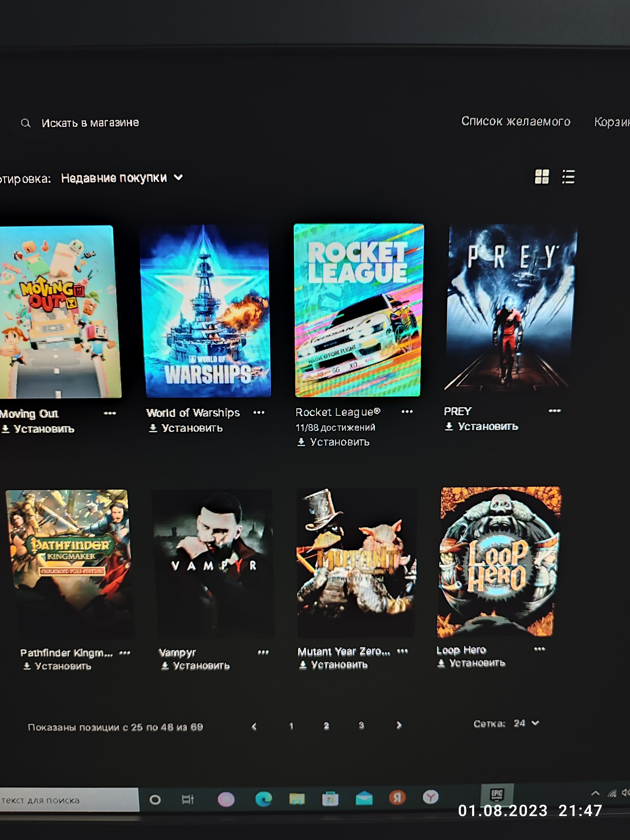630x840 pixels.
Task: Click 'Установить' under Loop Hero
Action: pyautogui.click(x=471, y=663)
